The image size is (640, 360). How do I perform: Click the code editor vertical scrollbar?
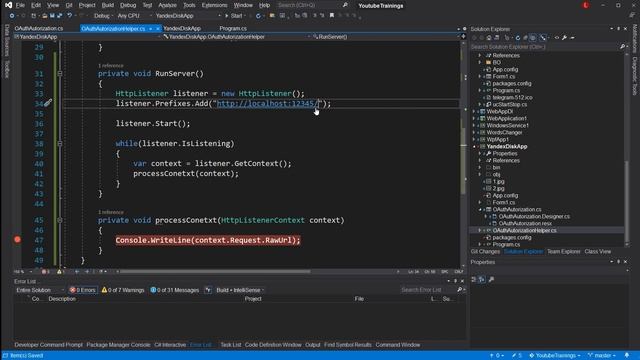coord(463,155)
